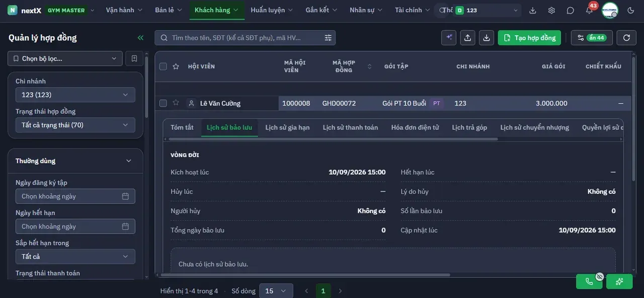
Task: Open the Chọn bộ lọc dropdown
Action: pyautogui.click(x=65, y=58)
